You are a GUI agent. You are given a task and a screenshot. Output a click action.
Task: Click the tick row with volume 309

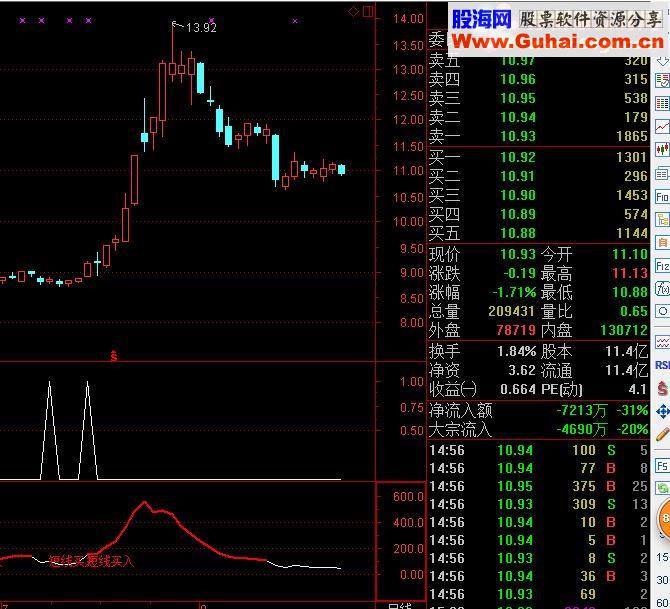coord(538,504)
